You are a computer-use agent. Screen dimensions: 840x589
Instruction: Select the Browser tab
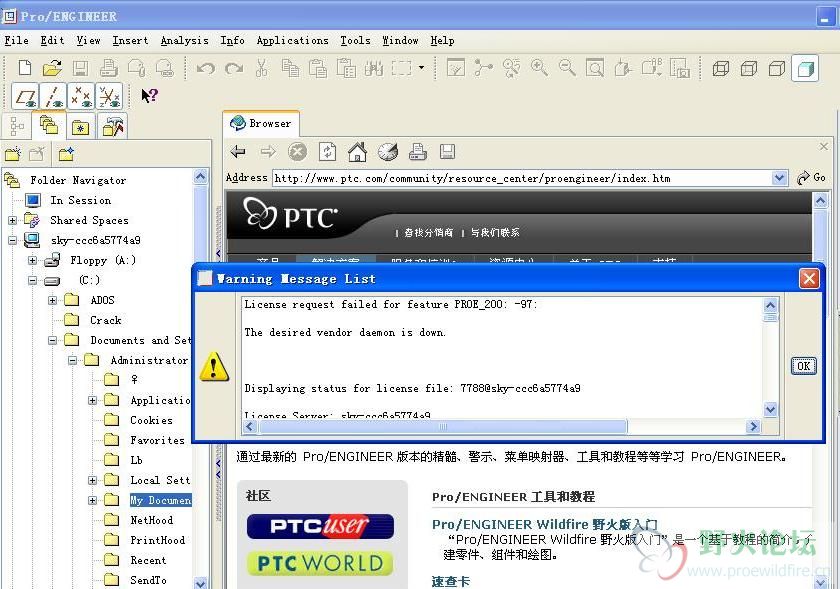[x=261, y=123]
